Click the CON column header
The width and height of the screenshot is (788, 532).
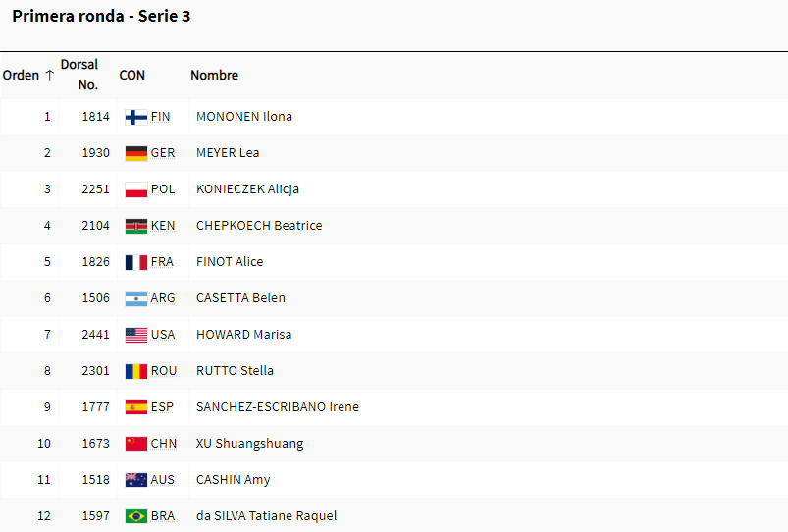click(x=132, y=75)
